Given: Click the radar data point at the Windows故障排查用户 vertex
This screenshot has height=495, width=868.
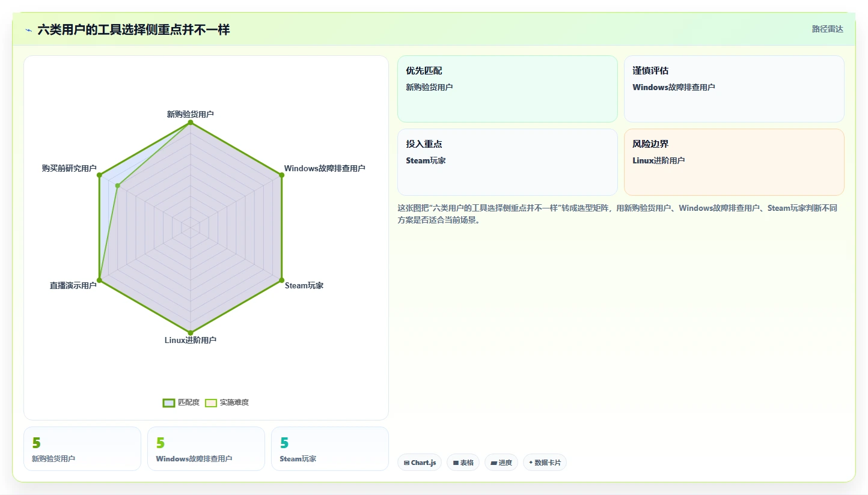Looking at the screenshot, I should pyautogui.click(x=281, y=175).
